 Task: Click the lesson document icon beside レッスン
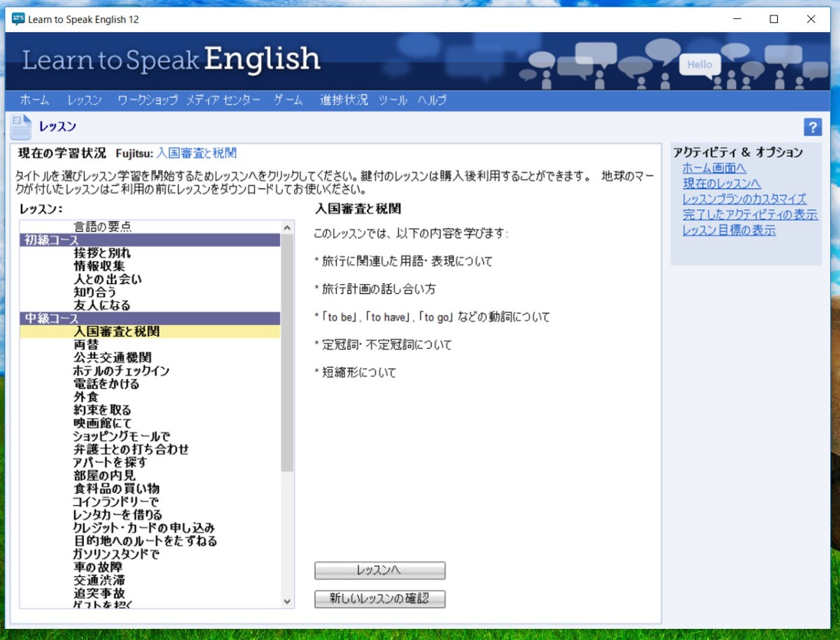pos(21,127)
